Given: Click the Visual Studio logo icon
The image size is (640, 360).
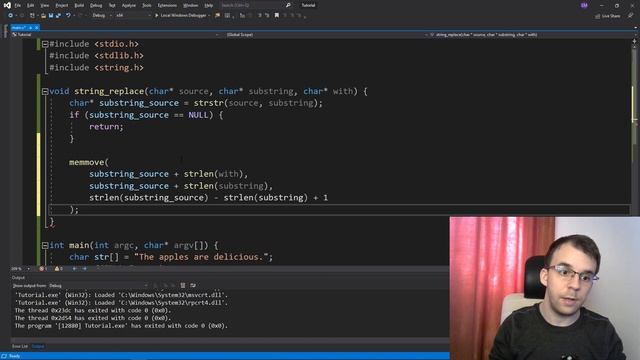Looking at the screenshot, I should click(x=7, y=5).
